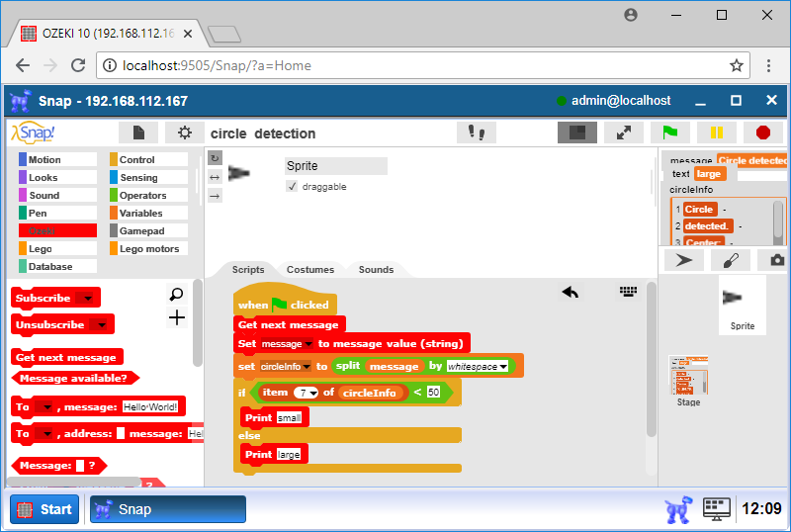Toggle normal stage size button
Viewport: 791px width, 532px height.
(x=577, y=133)
